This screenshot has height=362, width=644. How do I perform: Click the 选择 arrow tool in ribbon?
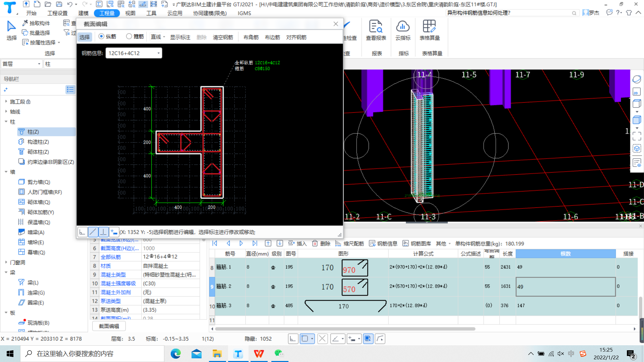pos(11,30)
